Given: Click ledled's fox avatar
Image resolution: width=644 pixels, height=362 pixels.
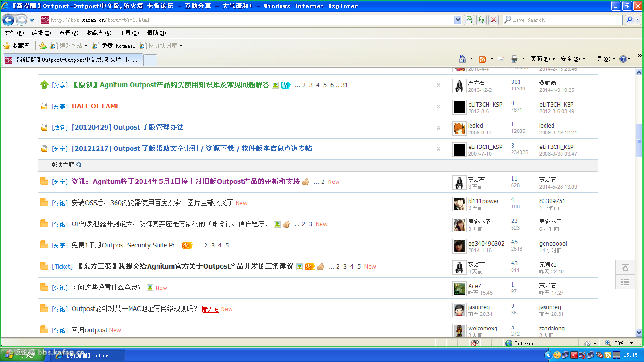Looking at the screenshot, I should coord(459,128).
